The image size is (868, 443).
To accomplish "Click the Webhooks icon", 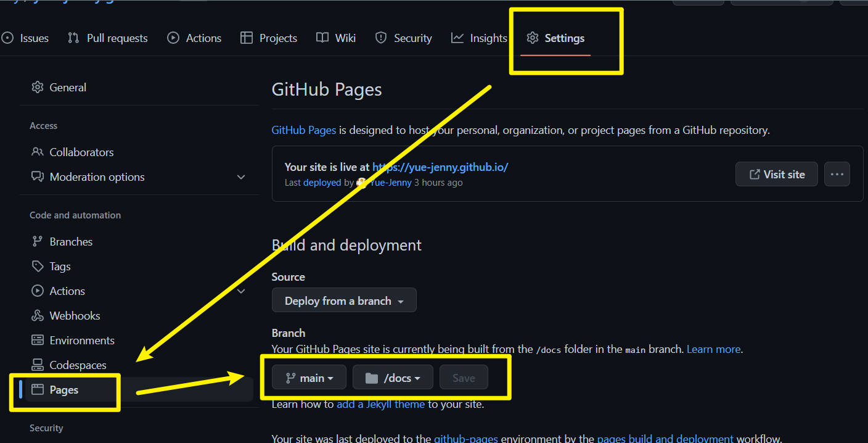I will [38, 315].
